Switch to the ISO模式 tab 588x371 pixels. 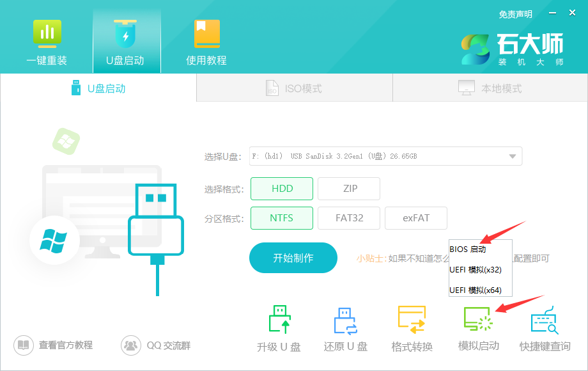pyautogui.click(x=294, y=88)
